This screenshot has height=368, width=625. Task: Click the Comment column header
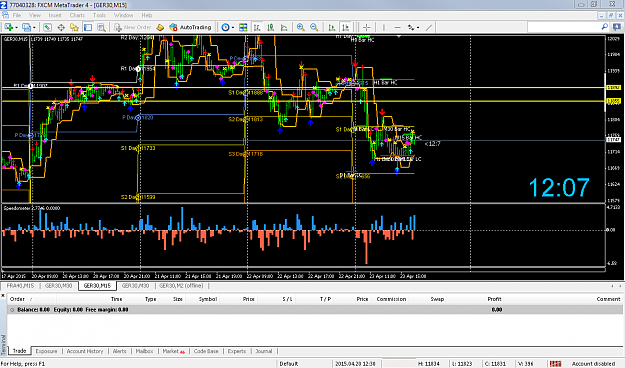coord(608,299)
